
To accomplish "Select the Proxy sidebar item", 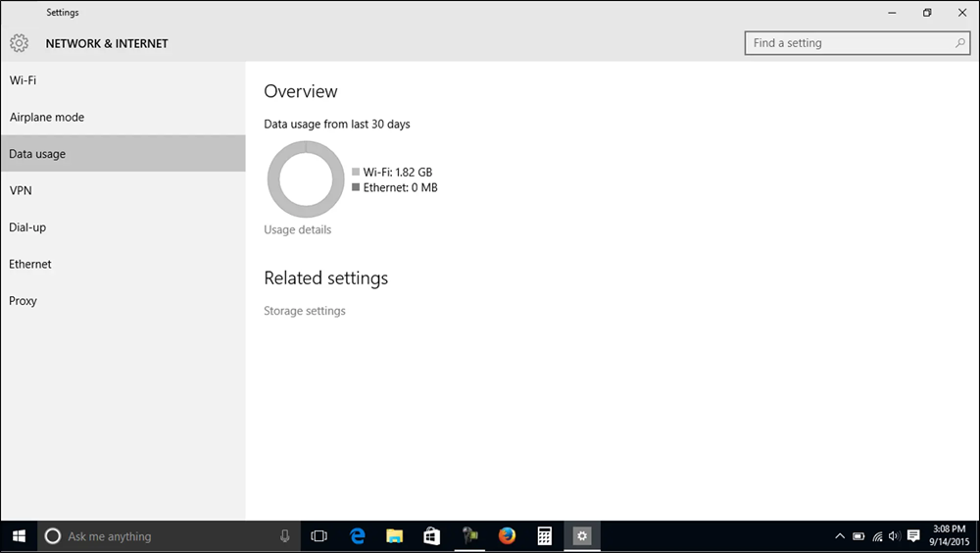I will [24, 301].
